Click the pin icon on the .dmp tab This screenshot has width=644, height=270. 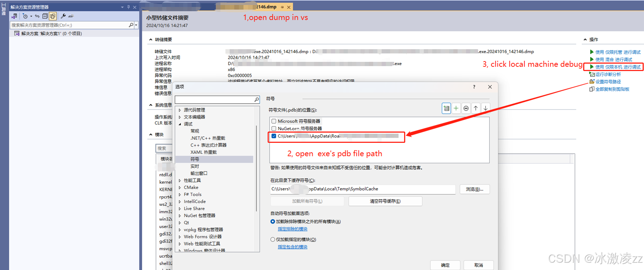click(x=282, y=7)
